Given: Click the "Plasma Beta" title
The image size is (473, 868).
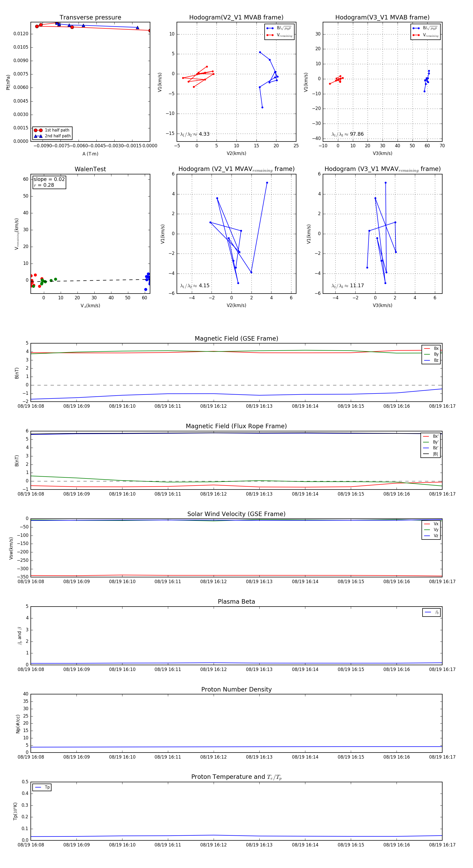Looking at the screenshot, I should coord(236,602).
